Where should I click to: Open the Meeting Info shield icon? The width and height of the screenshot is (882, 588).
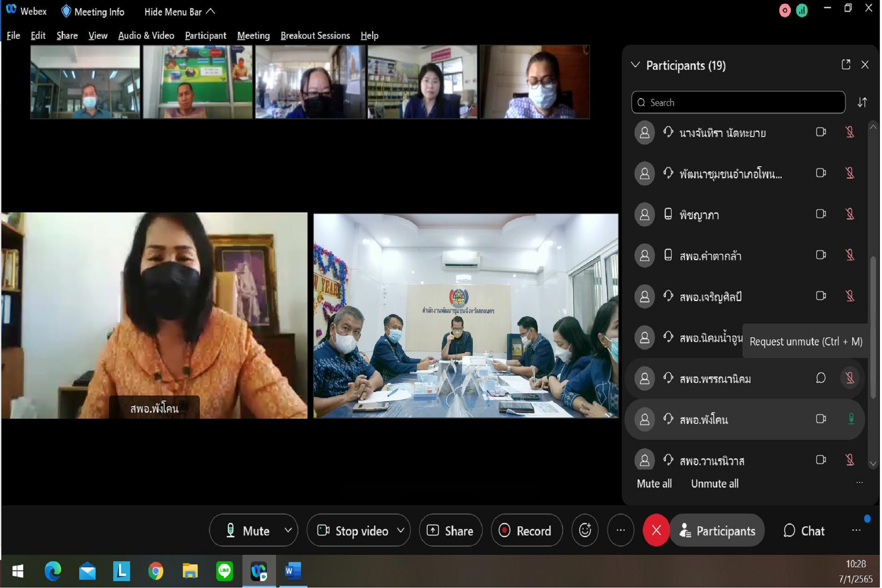tap(66, 12)
